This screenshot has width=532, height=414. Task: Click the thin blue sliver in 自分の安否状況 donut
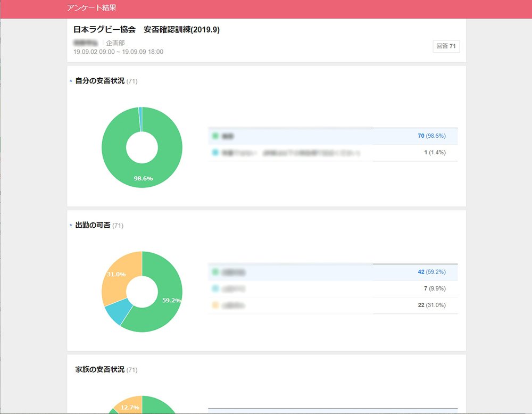pyautogui.click(x=140, y=119)
